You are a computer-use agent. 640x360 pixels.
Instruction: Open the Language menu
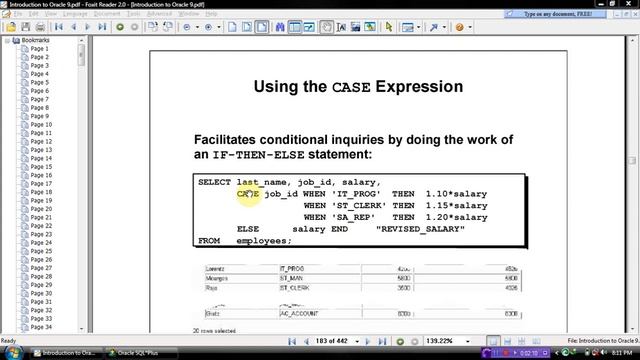point(75,14)
